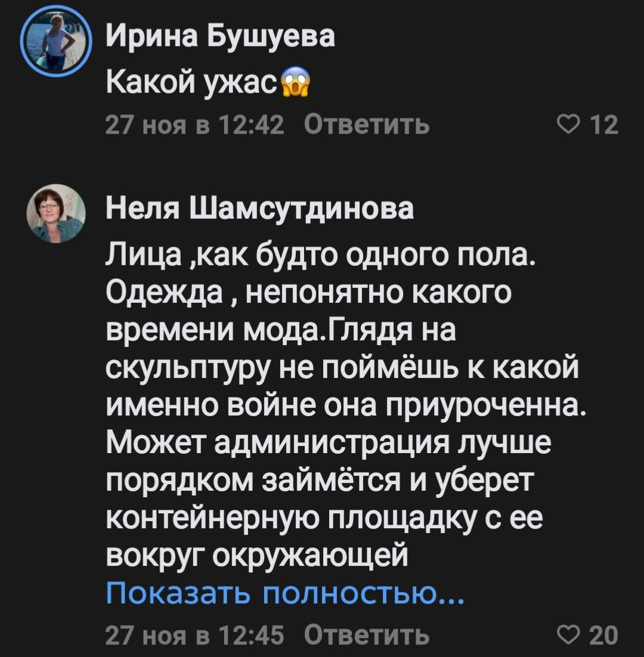Reply to Ирина Бушуева's comment
Image resolution: width=644 pixels, height=657 pixels.
[x=366, y=125]
